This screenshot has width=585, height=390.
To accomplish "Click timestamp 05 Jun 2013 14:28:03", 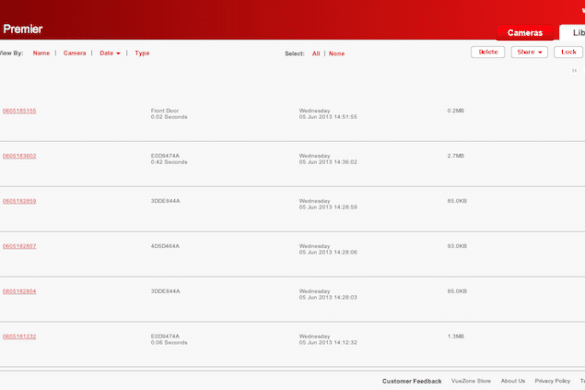I will [x=328, y=297].
